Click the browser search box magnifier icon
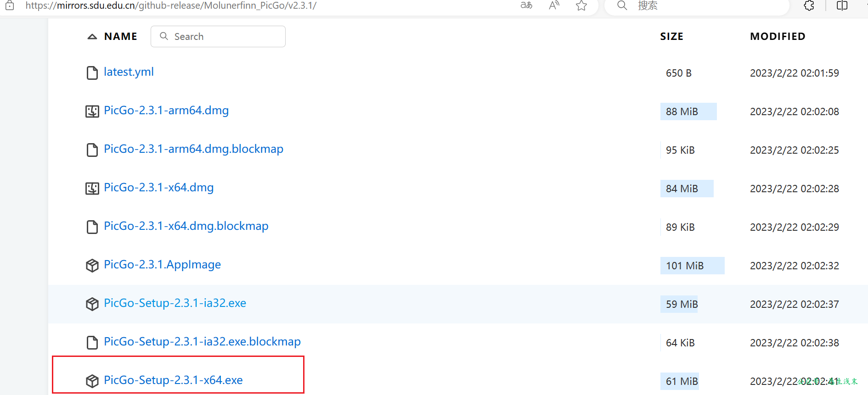Image resolution: width=868 pixels, height=395 pixels. (622, 6)
